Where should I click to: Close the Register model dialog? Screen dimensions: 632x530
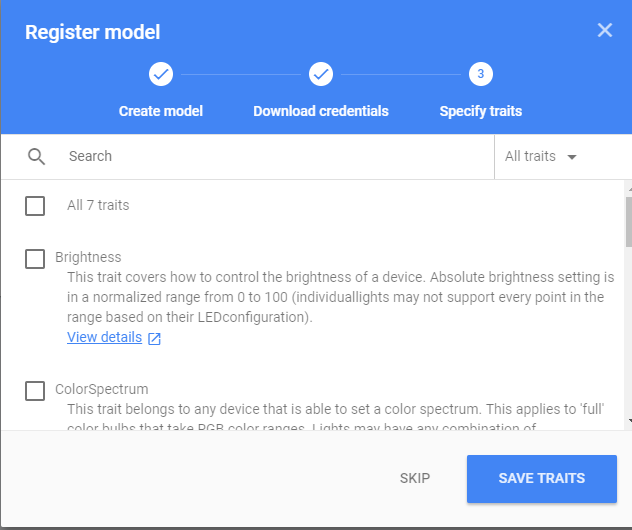point(605,30)
